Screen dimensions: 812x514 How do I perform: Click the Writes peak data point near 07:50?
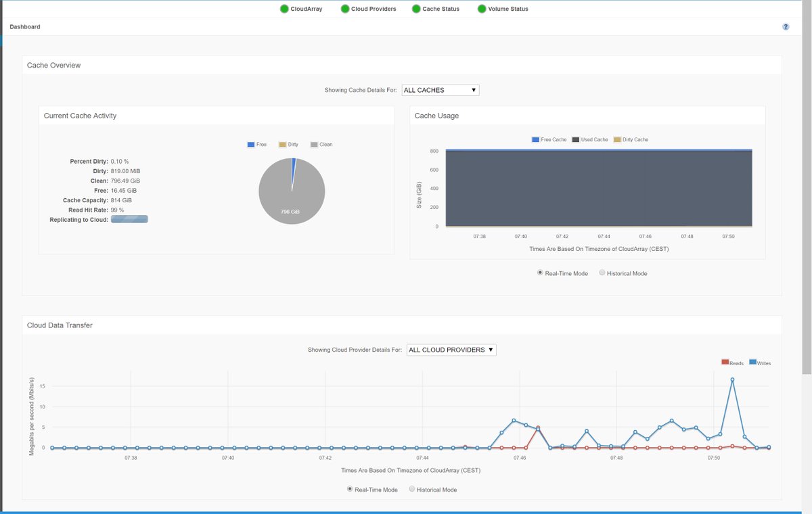click(732, 379)
